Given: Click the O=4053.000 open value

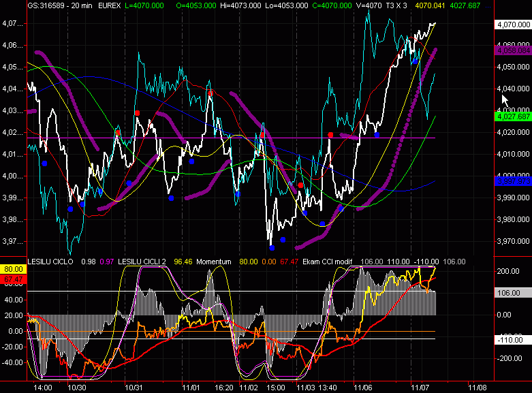Looking at the screenshot, I should coord(196,5).
